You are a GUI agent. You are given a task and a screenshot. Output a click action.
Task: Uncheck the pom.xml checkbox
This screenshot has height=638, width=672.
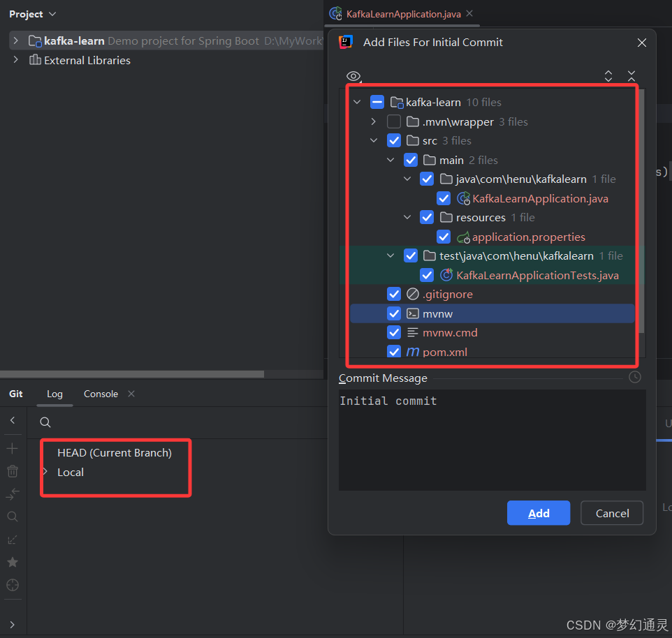[x=394, y=352]
